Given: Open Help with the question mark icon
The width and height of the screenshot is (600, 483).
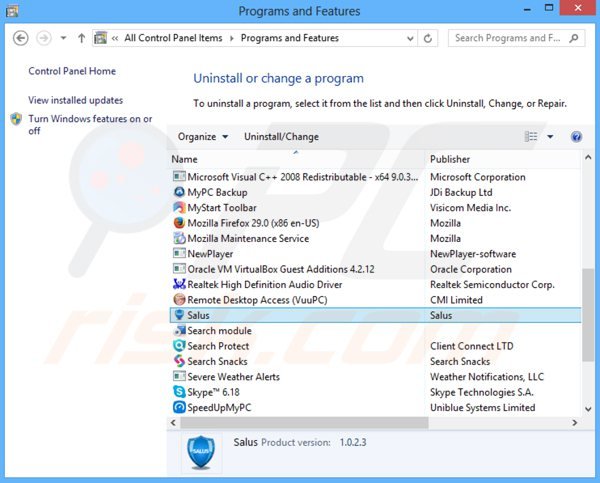Looking at the screenshot, I should tap(576, 137).
